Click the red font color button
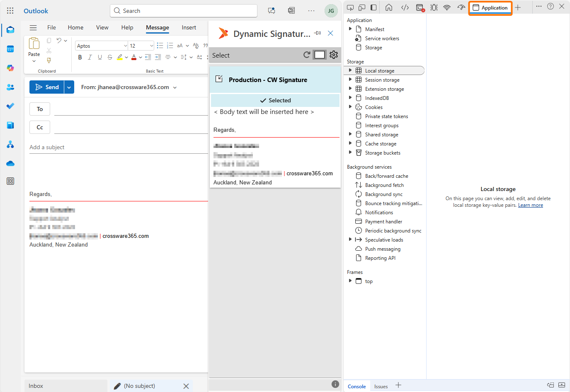The width and height of the screenshot is (570, 392). (x=134, y=57)
